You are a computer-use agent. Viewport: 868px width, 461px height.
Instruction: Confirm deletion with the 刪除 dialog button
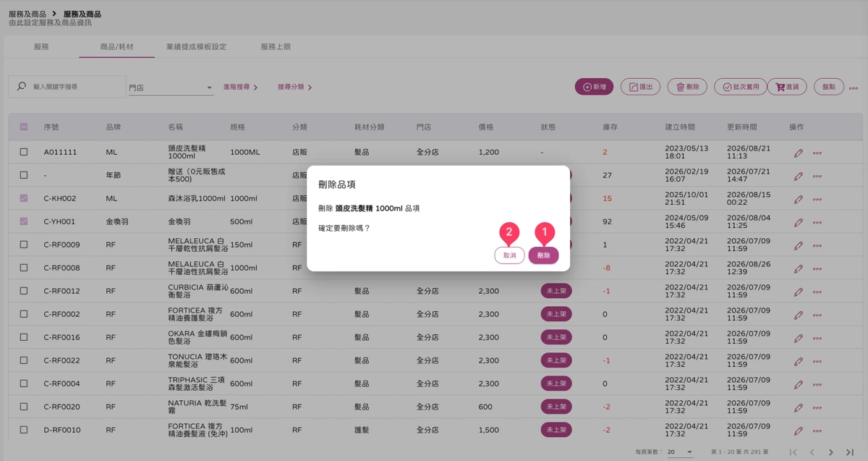click(x=543, y=255)
